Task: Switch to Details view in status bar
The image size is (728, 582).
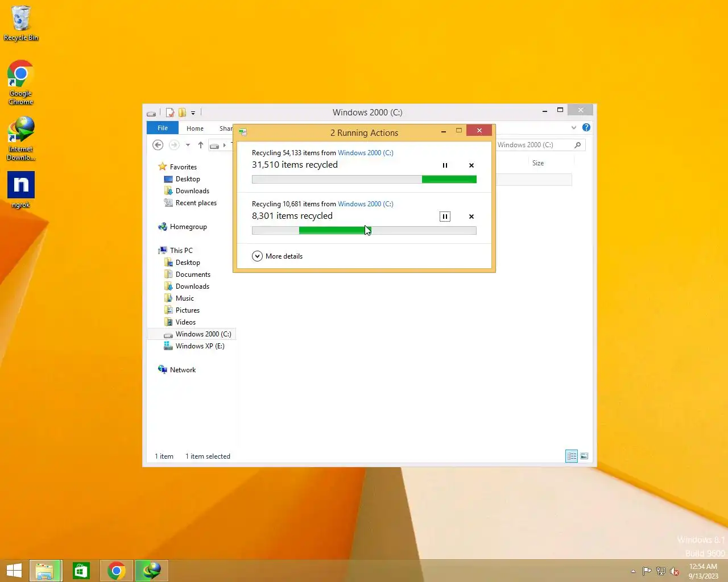Action: pyautogui.click(x=572, y=456)
